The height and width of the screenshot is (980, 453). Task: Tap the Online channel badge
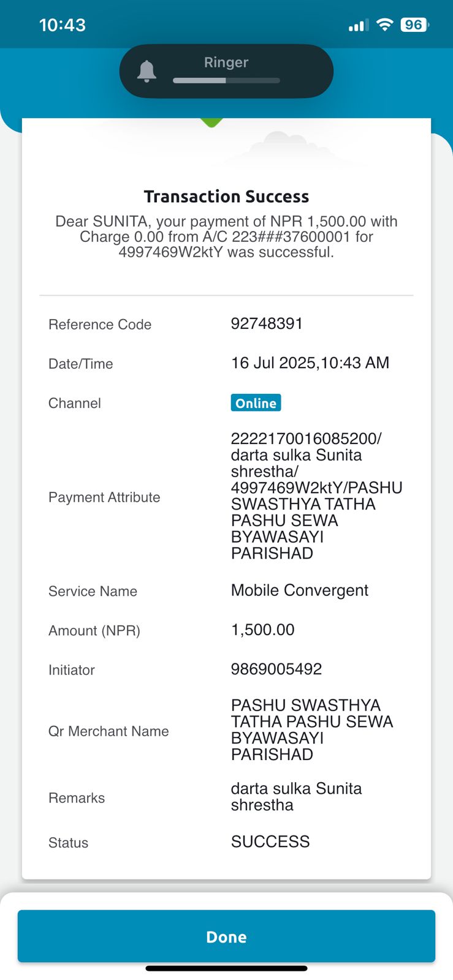(256, 402)
